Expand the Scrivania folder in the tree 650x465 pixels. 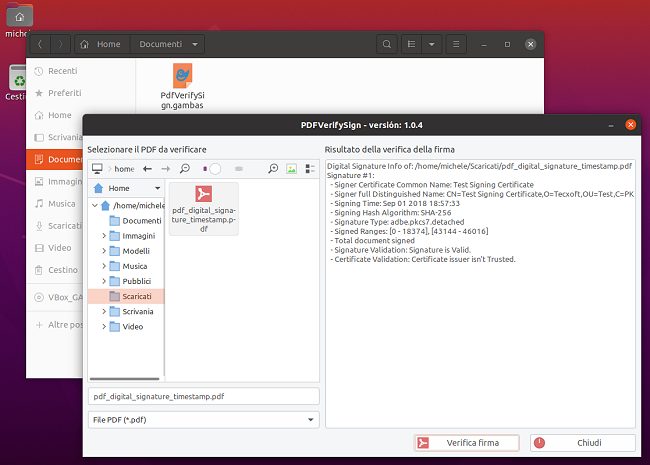[104, 311]
